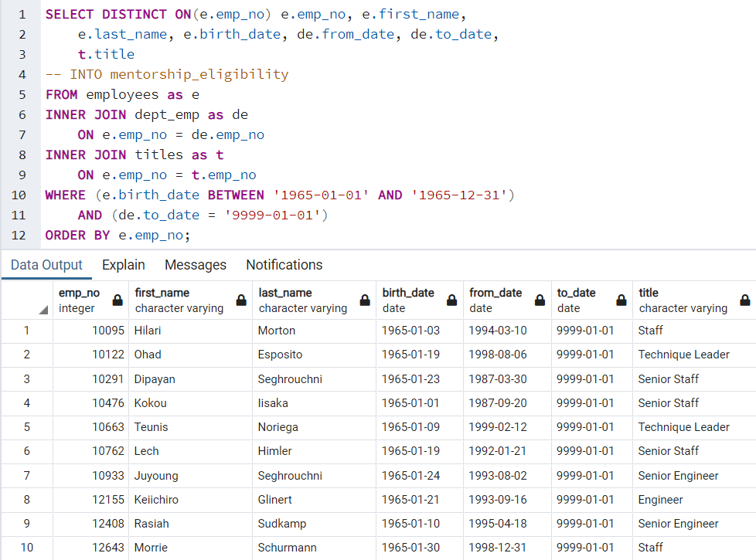The image size is (756, 560).
Task: Click from_date cell 1998-12-31
Action: pos(507,548)
